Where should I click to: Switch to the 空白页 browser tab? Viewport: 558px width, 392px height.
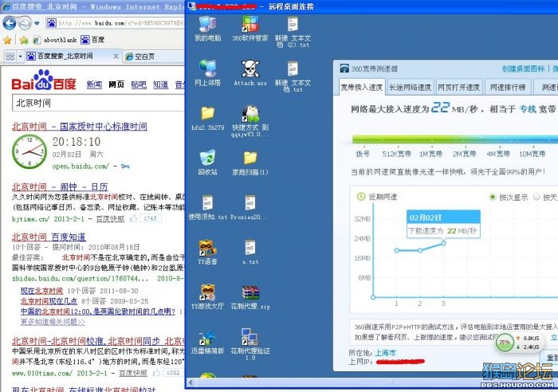(153, 57)
